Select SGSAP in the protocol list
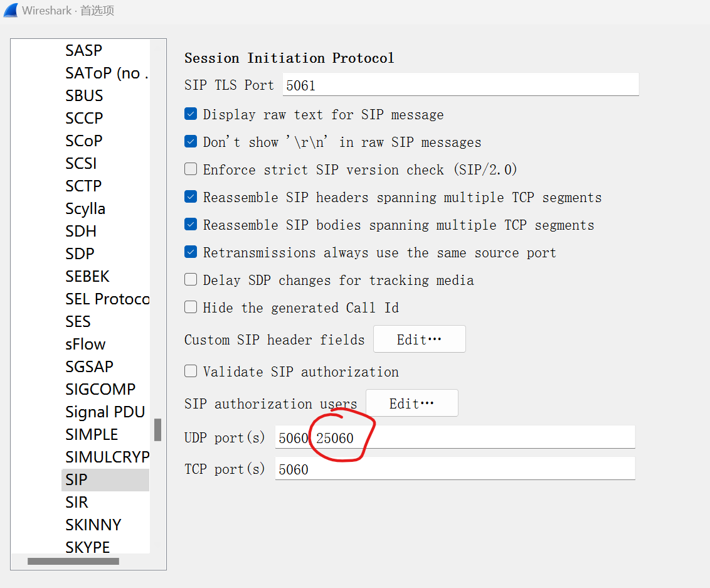 89,366
